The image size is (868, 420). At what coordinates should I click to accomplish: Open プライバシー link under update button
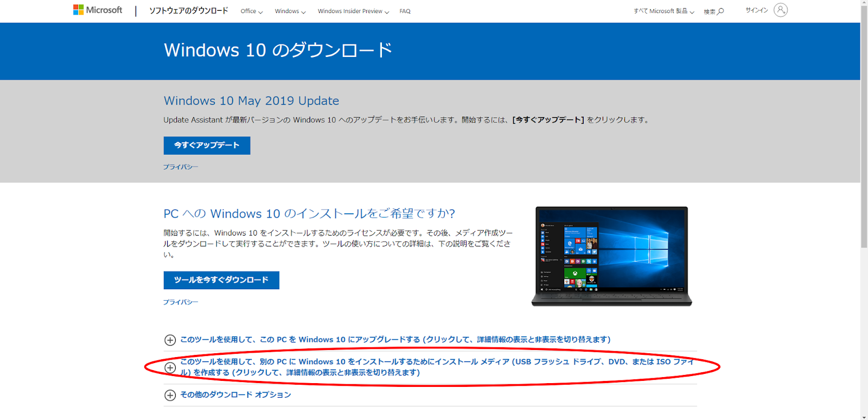point(181,167)
